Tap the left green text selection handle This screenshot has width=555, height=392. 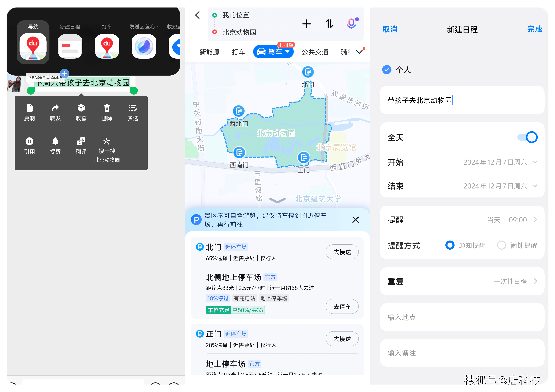[31, 91]
